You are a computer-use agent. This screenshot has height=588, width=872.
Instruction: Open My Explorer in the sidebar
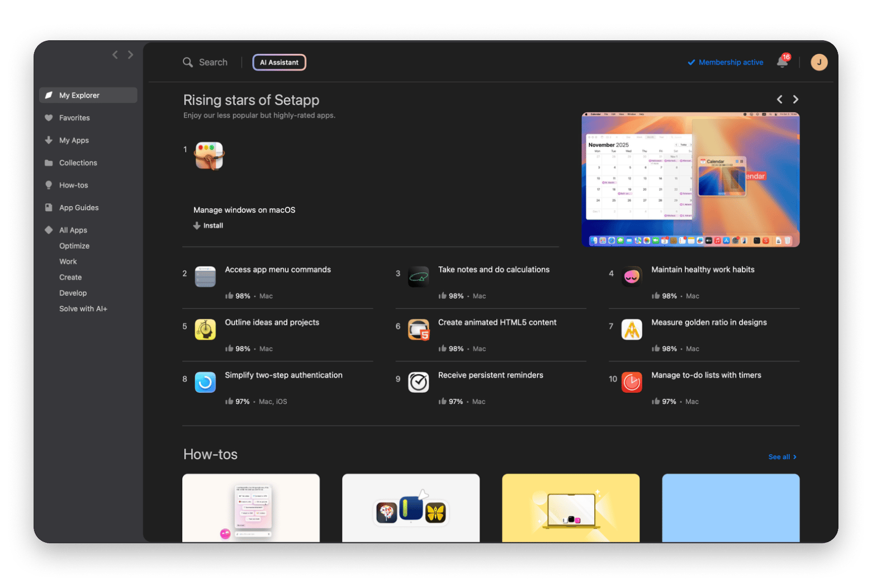(x=88, y=95)
